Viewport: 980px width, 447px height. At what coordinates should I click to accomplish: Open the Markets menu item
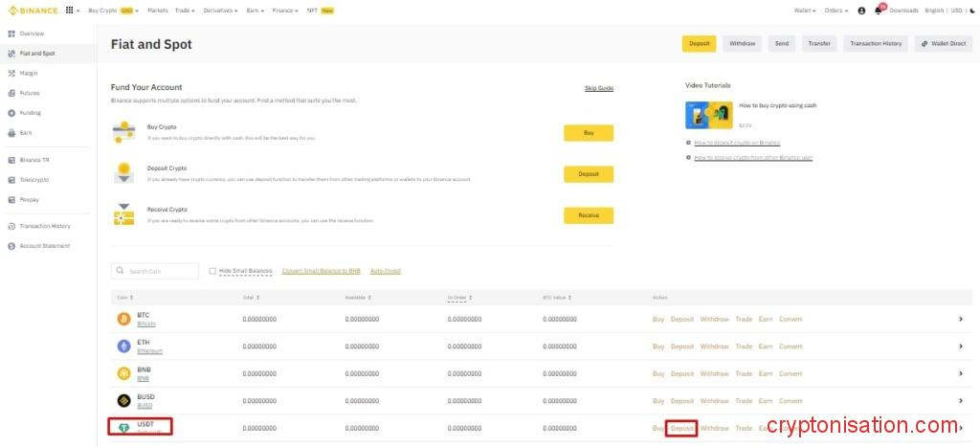158,11
